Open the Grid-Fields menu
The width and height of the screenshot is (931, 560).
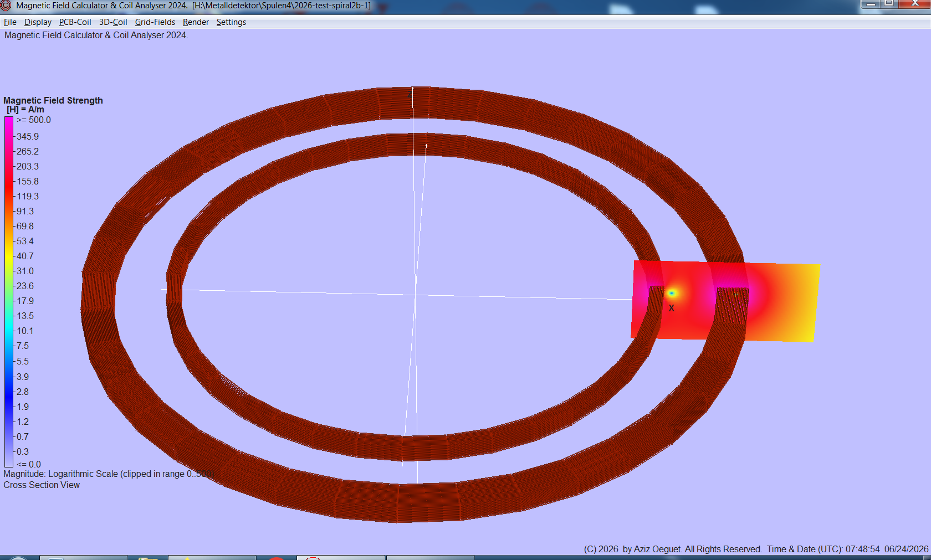(155, 22)
